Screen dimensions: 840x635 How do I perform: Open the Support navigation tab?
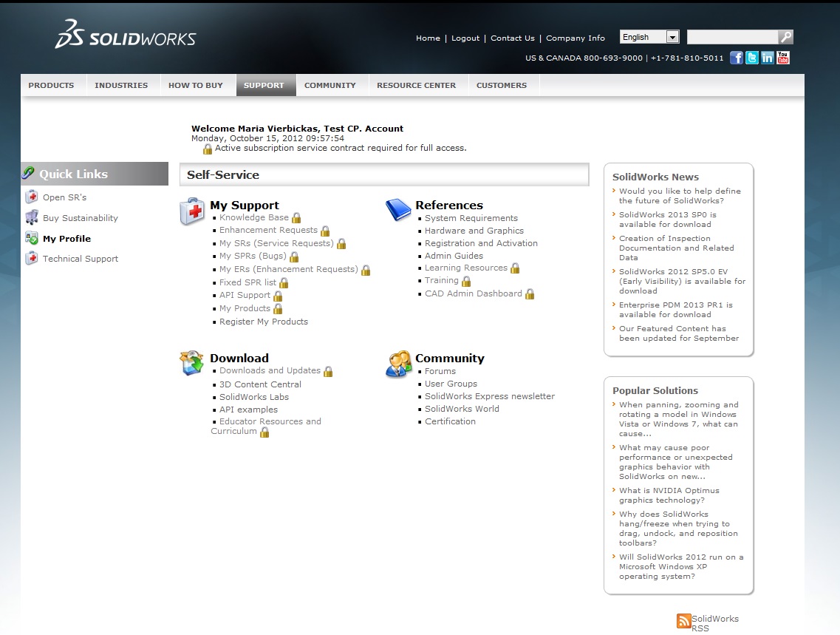tap(264, 86)
